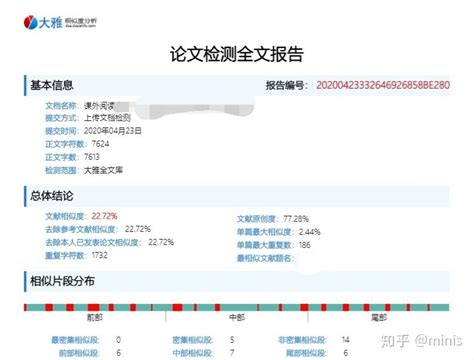Click the 报告编号 label
This screenshot has height=360, width=474.
pos(287,85)
